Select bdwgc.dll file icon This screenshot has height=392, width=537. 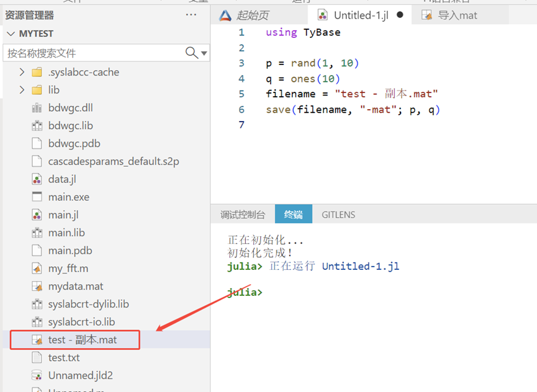point(37,108)
